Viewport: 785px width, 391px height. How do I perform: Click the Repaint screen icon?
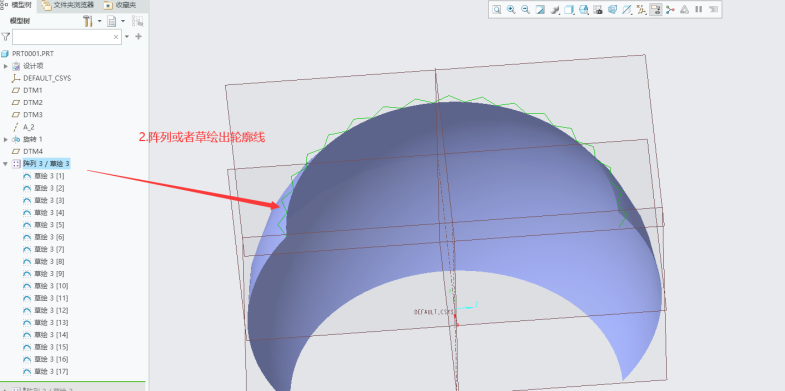540,10
